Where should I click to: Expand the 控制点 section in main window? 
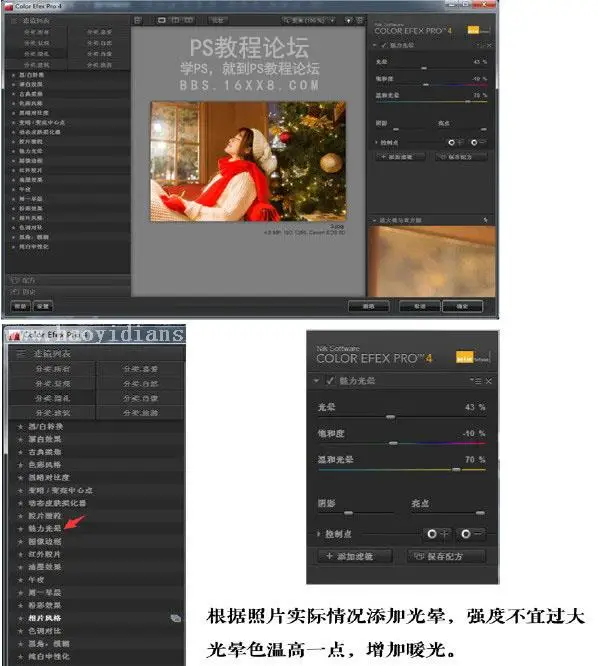click(x=376, y=142)
